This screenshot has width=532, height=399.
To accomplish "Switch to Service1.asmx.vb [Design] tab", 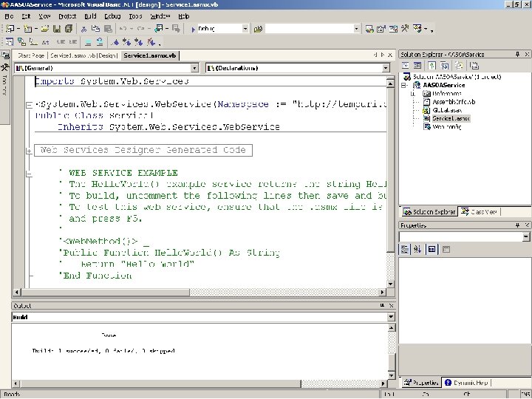I will [84, 55].
